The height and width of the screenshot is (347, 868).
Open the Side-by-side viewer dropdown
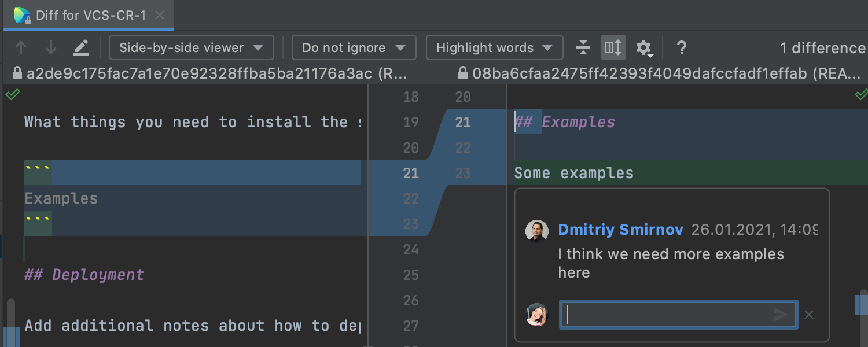coord(191,47)
